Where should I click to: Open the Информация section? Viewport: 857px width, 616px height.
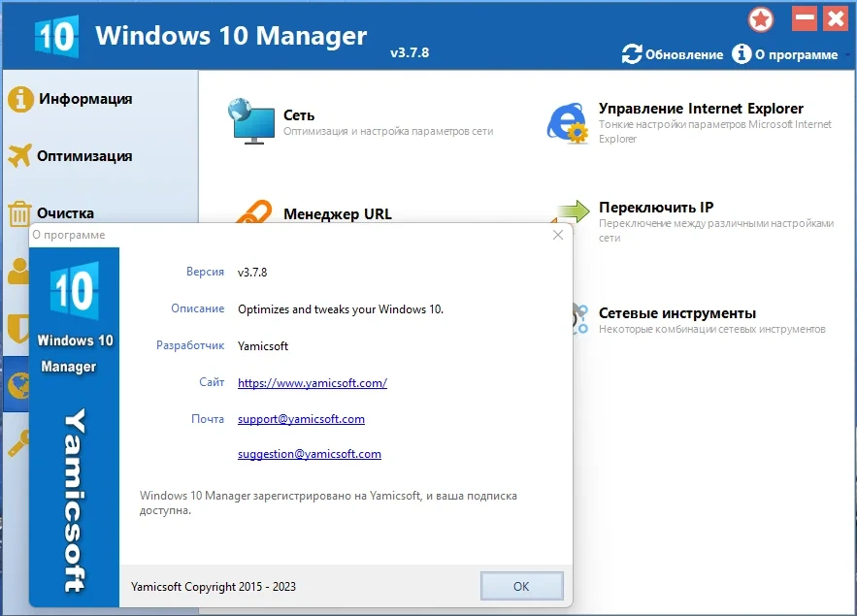pyautogui.click(x=85, y=99)
